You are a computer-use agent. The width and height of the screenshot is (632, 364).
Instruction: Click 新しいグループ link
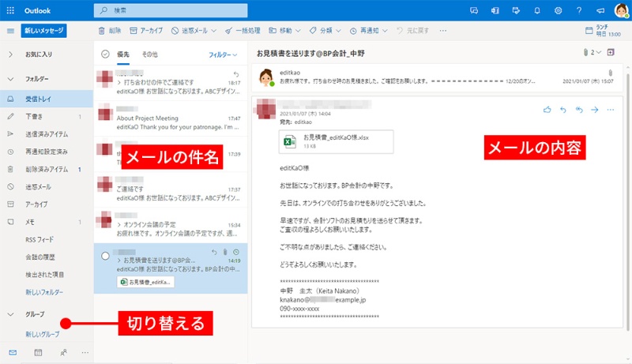(x=43, y=334)
